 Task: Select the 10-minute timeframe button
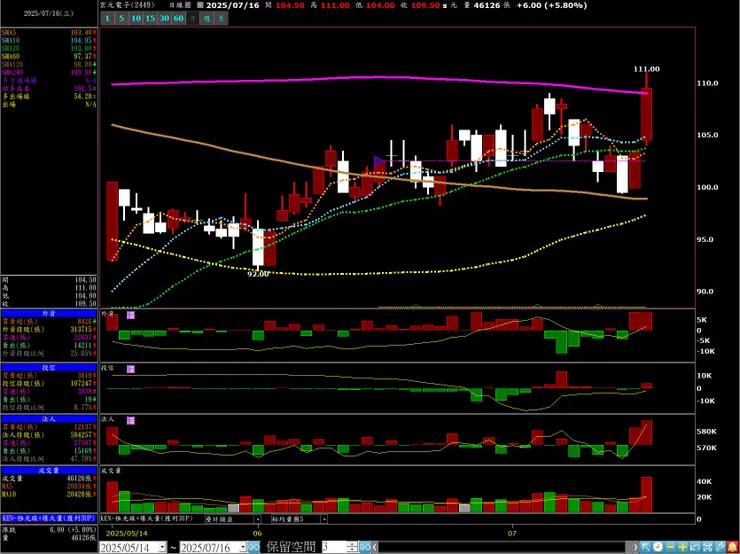pyautogui.click(x=136, y=18)
